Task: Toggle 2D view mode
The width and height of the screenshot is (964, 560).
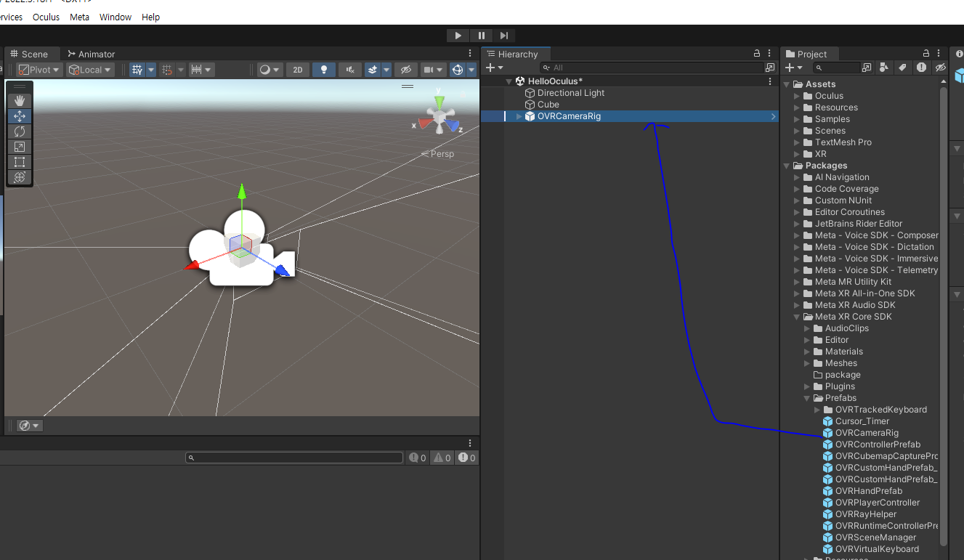Action: pos(297,70)
